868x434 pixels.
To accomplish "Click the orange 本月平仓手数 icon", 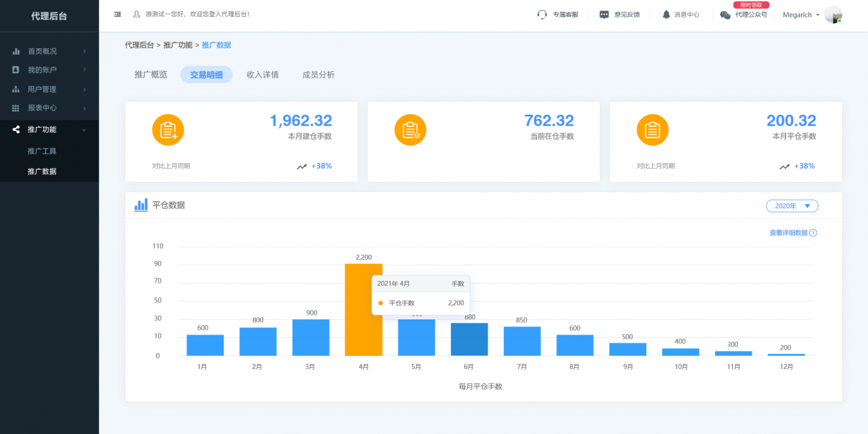I will (653, 130).
